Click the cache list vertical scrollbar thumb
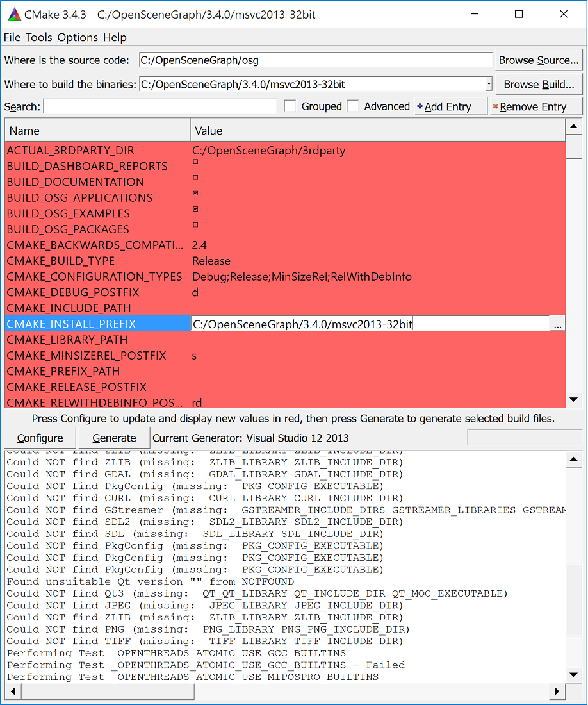The image size is (588, 705). pyautogui.click(x=574, y=147)
